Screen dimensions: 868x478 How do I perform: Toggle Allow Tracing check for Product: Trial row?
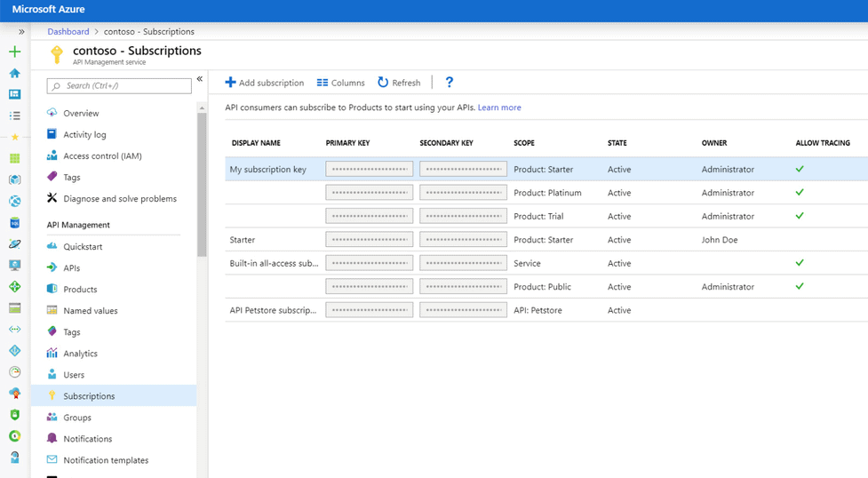click(800, 216)
